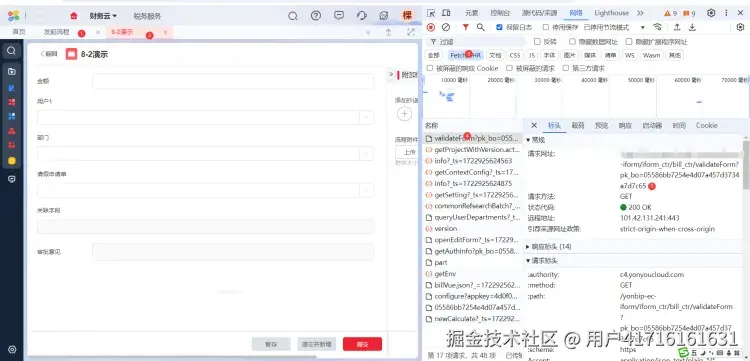Click the 返回 back link

point(49,54)
